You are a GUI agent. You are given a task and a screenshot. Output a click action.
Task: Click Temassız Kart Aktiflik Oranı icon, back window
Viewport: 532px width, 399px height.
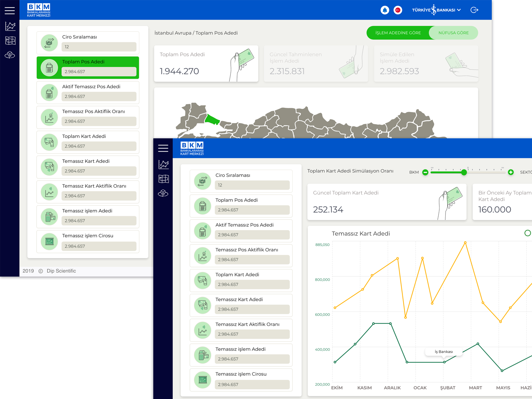(x=49, y=192)
